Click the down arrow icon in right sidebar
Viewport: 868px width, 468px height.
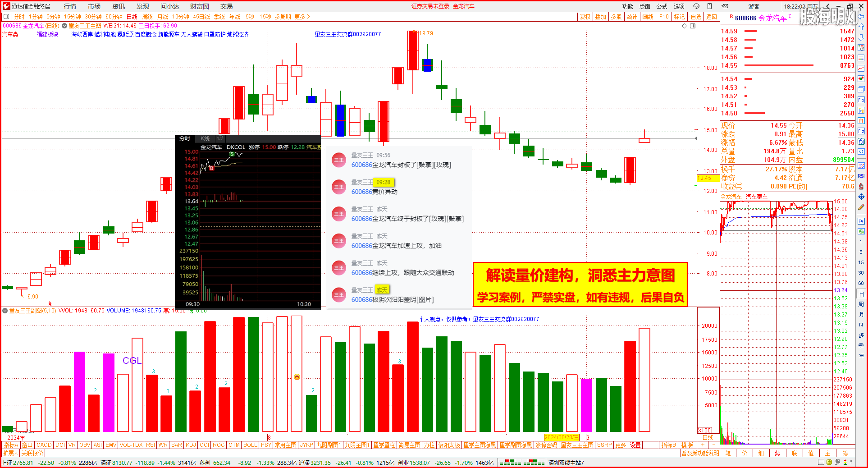click(861, 37)
